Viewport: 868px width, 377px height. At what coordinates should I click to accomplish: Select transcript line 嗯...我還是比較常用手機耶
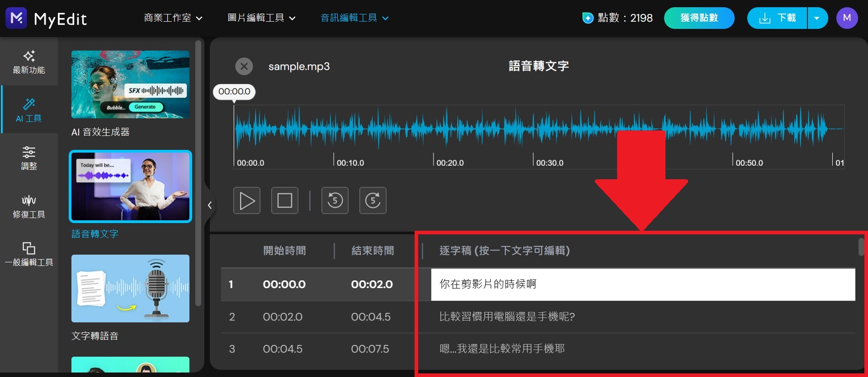tap(502, 349)
